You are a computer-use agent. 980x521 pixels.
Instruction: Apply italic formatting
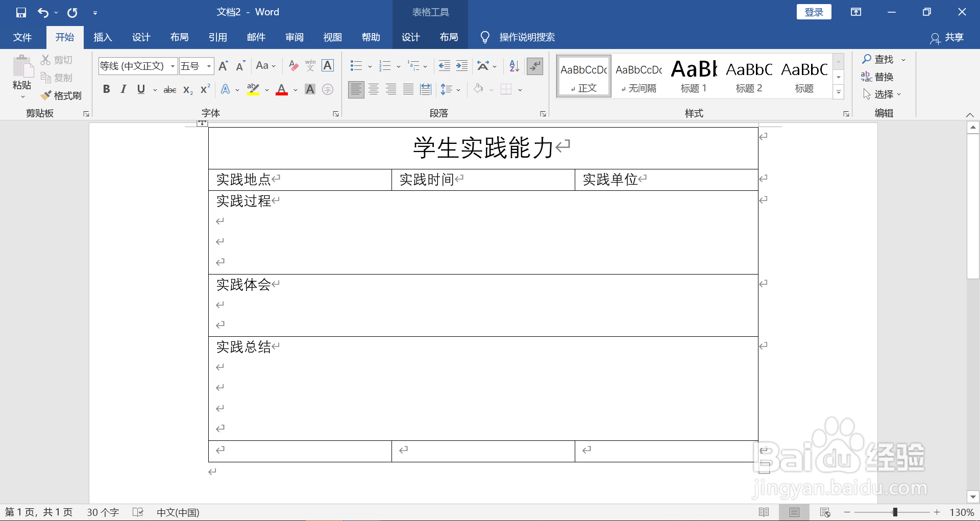pos(122,89)
